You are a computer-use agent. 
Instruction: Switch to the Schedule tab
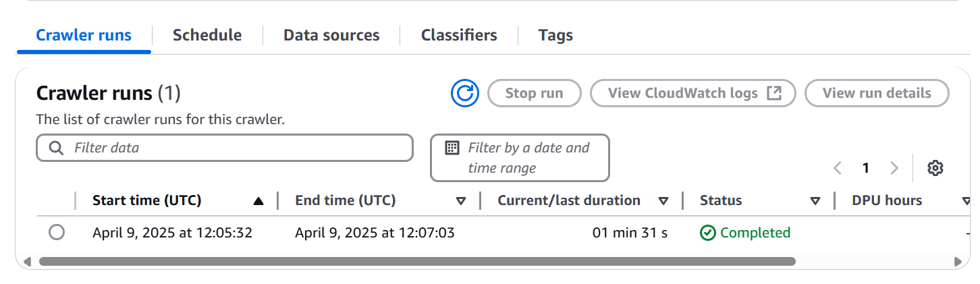click(207, 35)
